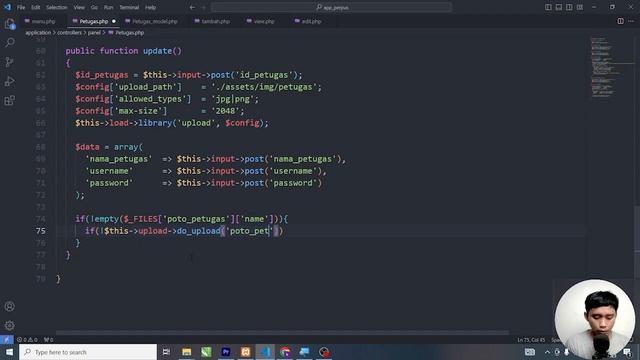Open the Go menu

click(x=94, y=7)
